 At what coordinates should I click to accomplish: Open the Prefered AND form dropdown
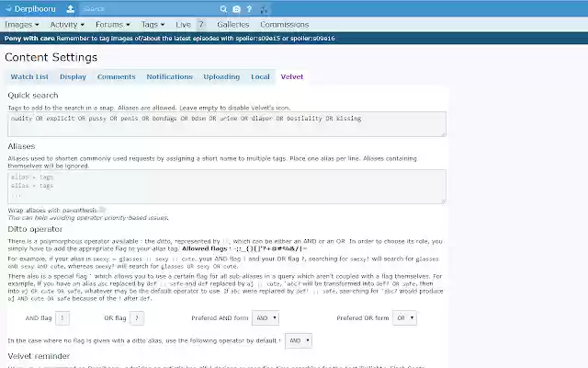tap(266, 318)
